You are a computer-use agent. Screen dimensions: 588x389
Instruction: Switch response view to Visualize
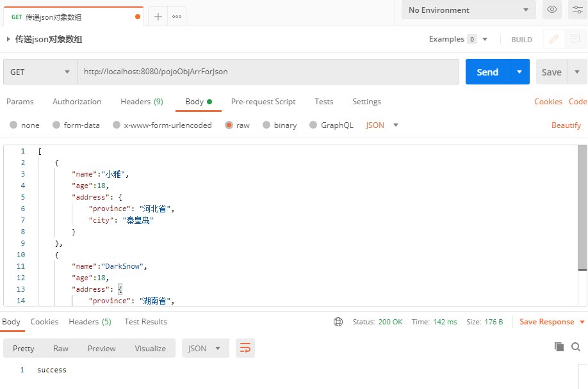point(151,349)
